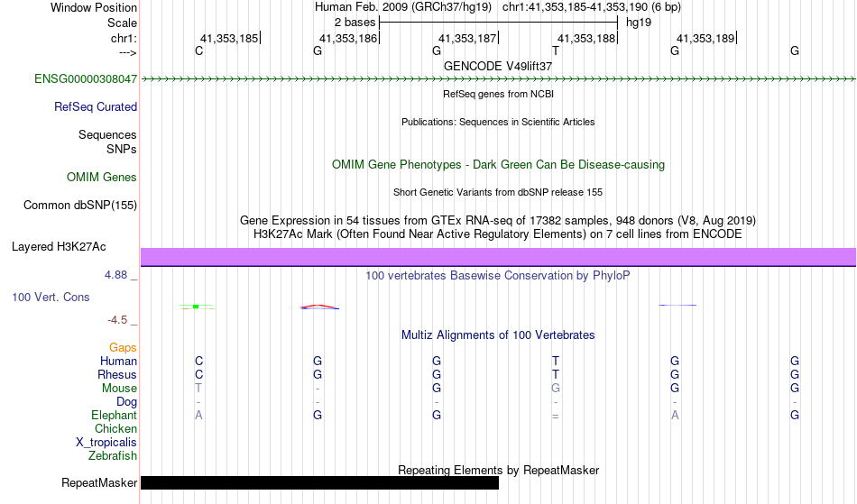857x504 pixels.
Task: Click the Elephant species row label
Action: [114, 416]
